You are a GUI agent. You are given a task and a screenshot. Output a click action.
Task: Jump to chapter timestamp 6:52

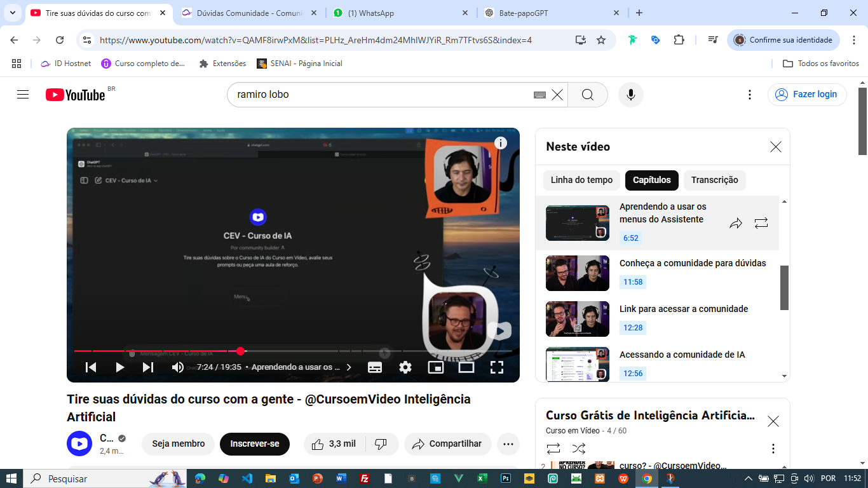(631, 238)
